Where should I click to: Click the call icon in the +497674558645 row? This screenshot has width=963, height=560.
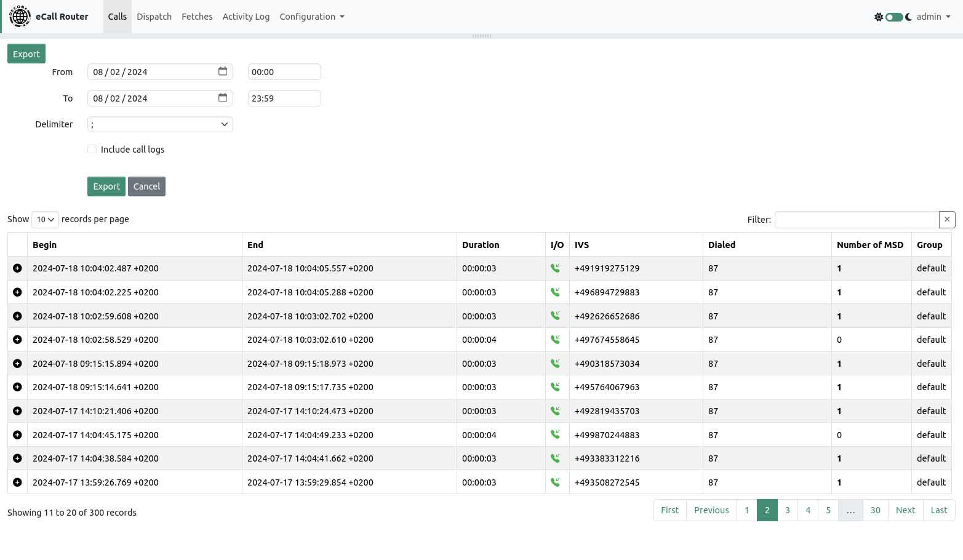(x=555, y=340)
